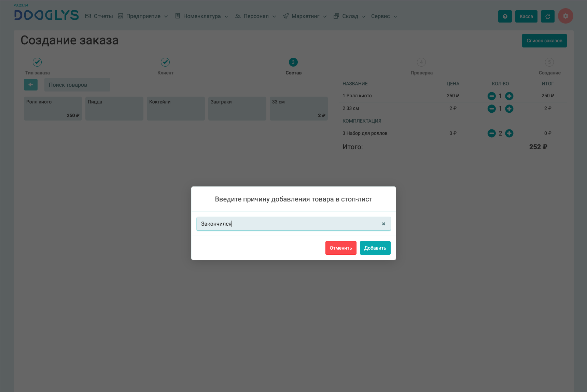The height and width of the screenshot is (392, 587).
Task: Click Добавить in the dialog
Action: (x=375, y=248)
